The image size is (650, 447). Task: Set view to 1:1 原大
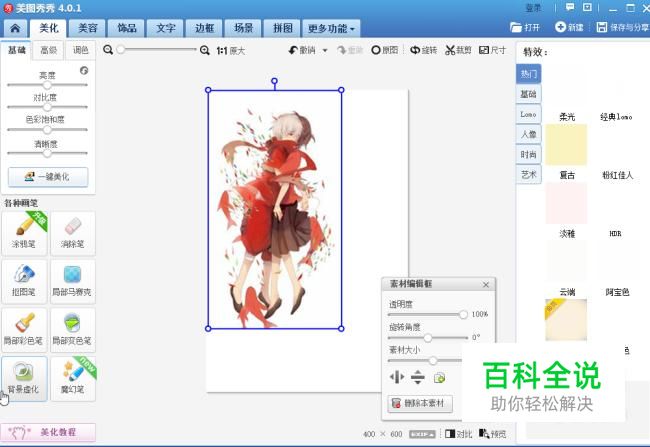tap(231, 51)
